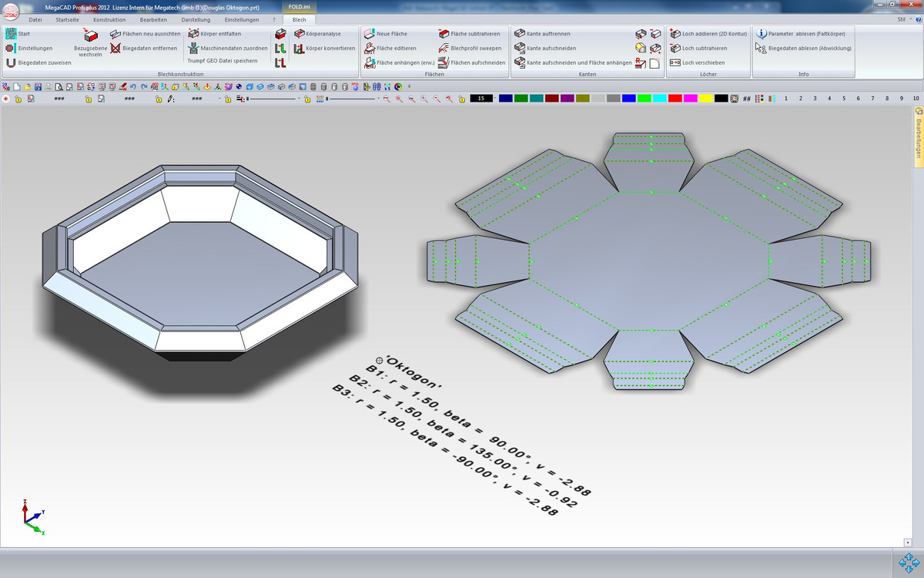Screen dimensions: 924x578
Task: Click the navigation arrows pad at bottom right
Action: pyautogui.click(x=909, y=563)
